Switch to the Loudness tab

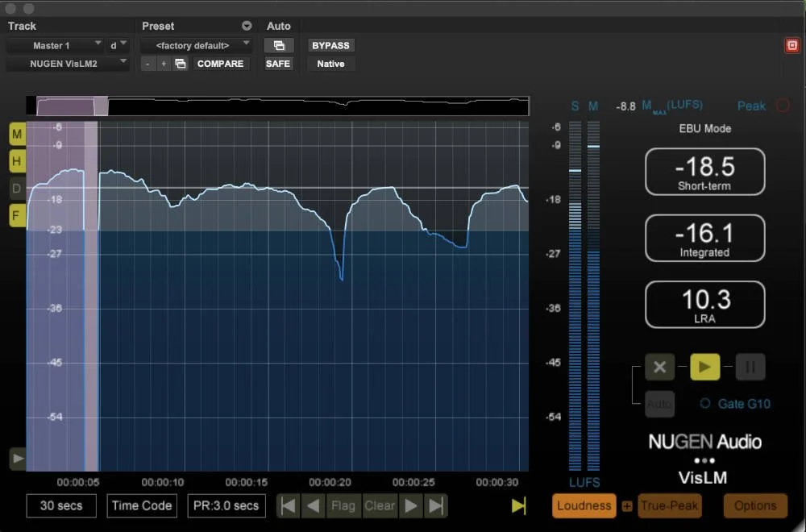point(584,505)
